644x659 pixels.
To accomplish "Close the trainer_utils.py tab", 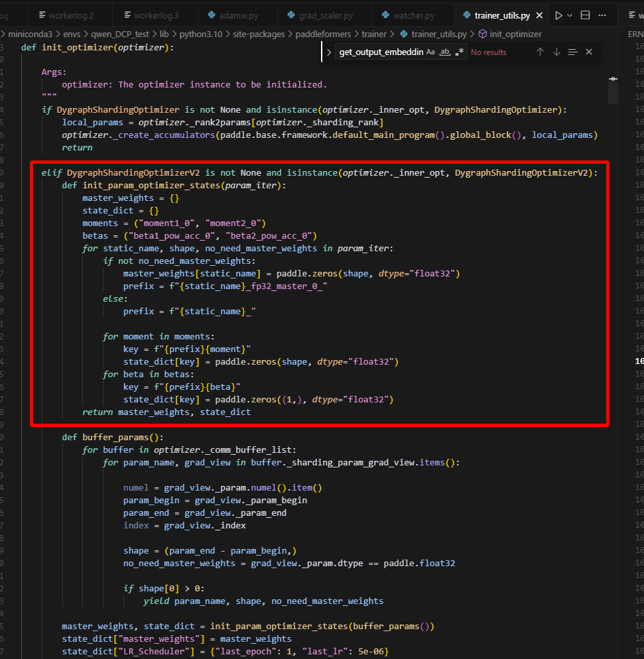I will coord(540,15).
